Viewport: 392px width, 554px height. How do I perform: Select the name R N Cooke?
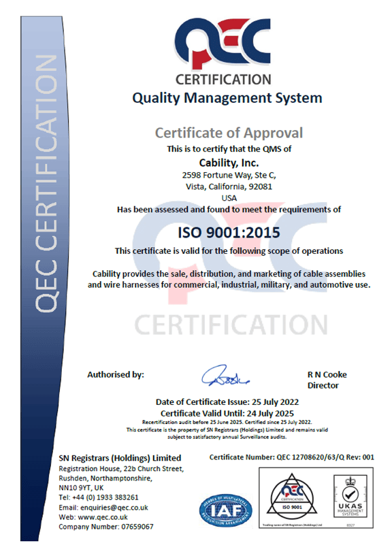pos(327,374)
